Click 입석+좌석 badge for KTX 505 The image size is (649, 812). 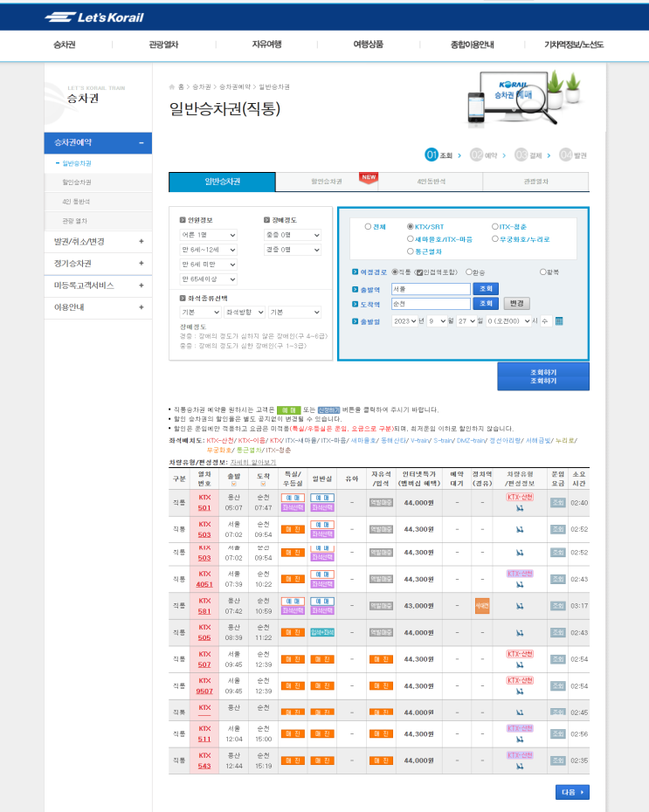click(x=322, y=633)
